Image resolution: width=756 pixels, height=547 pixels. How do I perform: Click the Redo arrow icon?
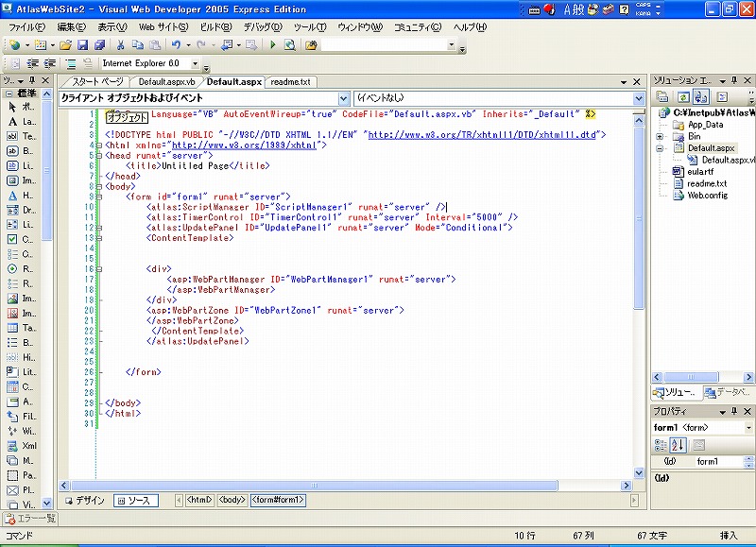pyautogui.click(x=201, y=45)
